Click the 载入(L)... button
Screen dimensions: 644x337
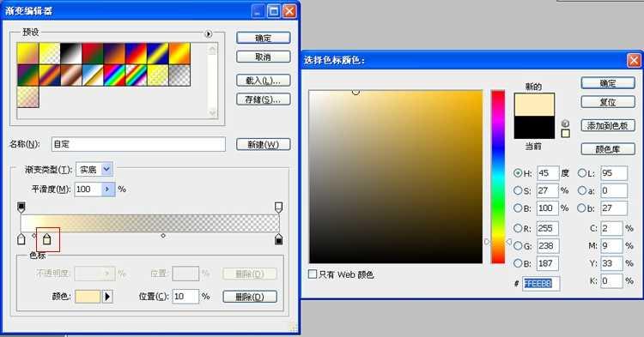coord(264,81)
